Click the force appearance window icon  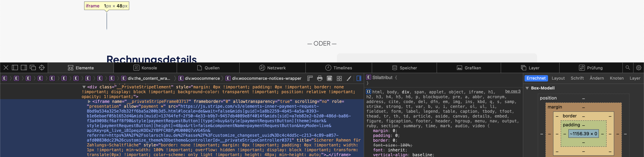(329, 78)
